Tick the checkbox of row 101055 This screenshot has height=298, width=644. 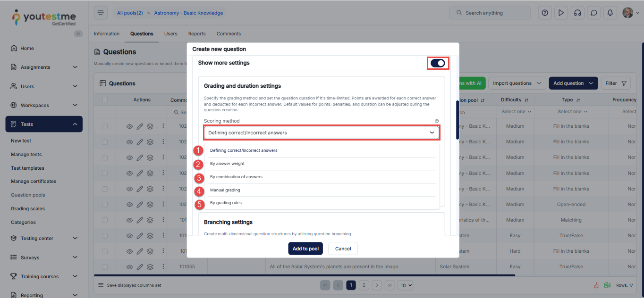coord(105,267)
